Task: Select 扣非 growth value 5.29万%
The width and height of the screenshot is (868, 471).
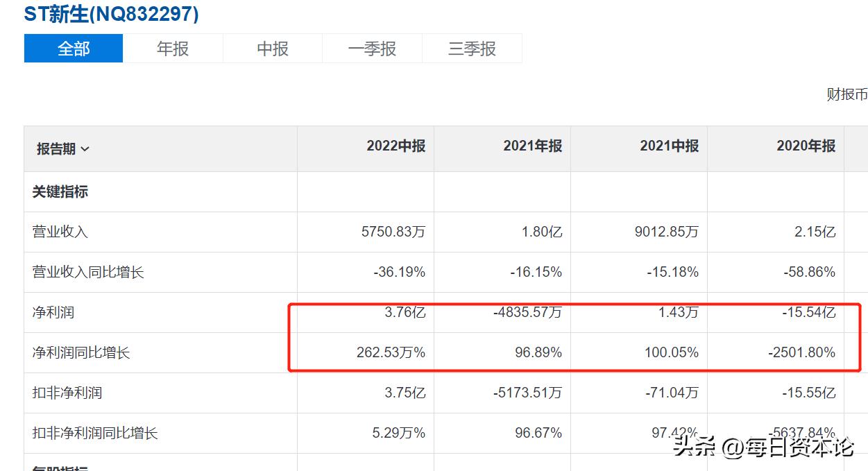Action: [x=398, y=434]
